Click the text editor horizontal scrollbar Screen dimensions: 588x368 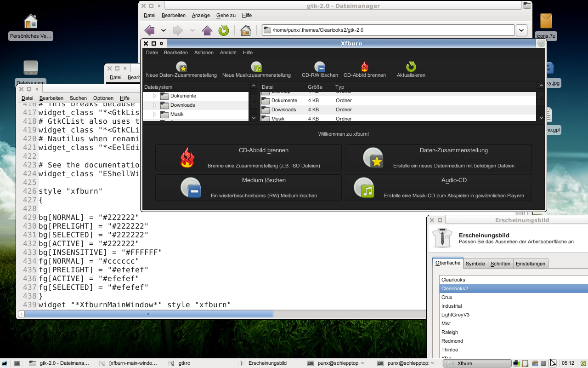(x=148, y=314)
